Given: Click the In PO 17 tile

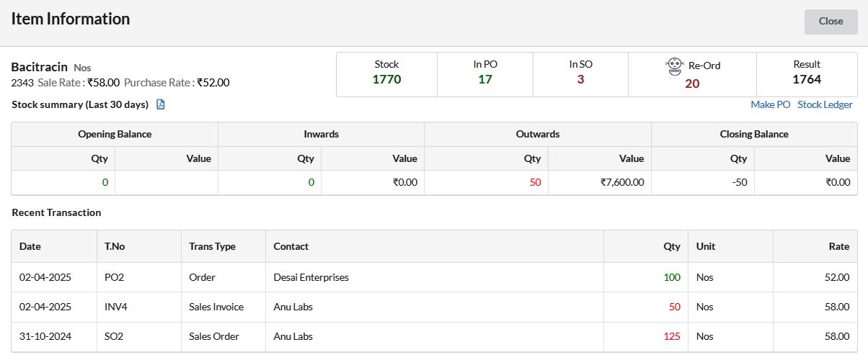Looking at the screenshot, I should coord(485,74).
